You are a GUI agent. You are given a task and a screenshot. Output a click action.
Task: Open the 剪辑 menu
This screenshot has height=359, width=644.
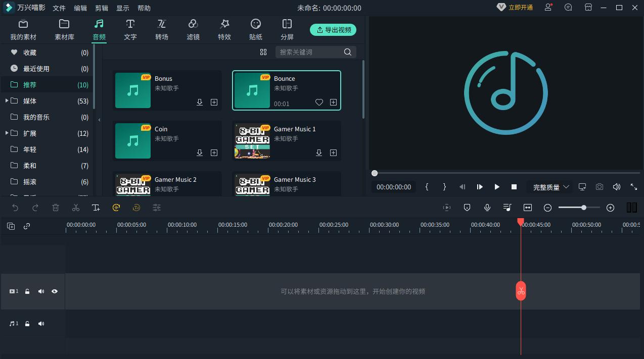click(x=101, y=8)
